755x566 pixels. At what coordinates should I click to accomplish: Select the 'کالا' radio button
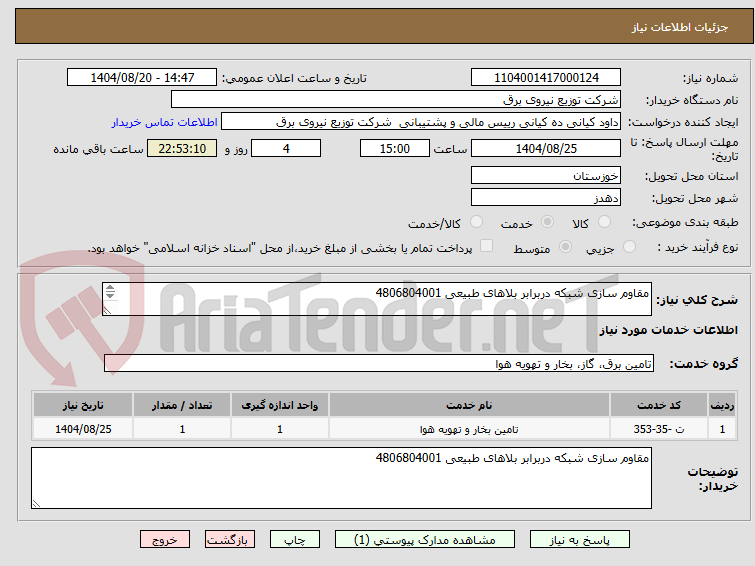(604, 222)
